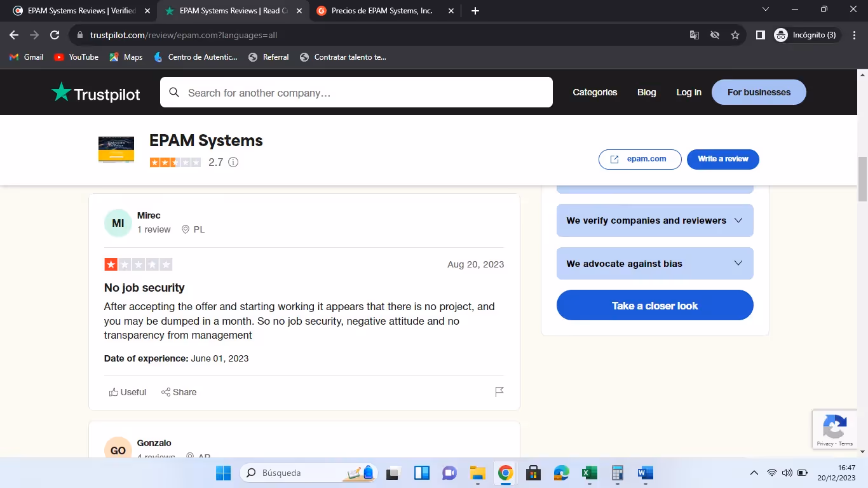Open Word from the taskbar
Image resolution: width=868 pixels, height=488 pixels.
[645, 473]
